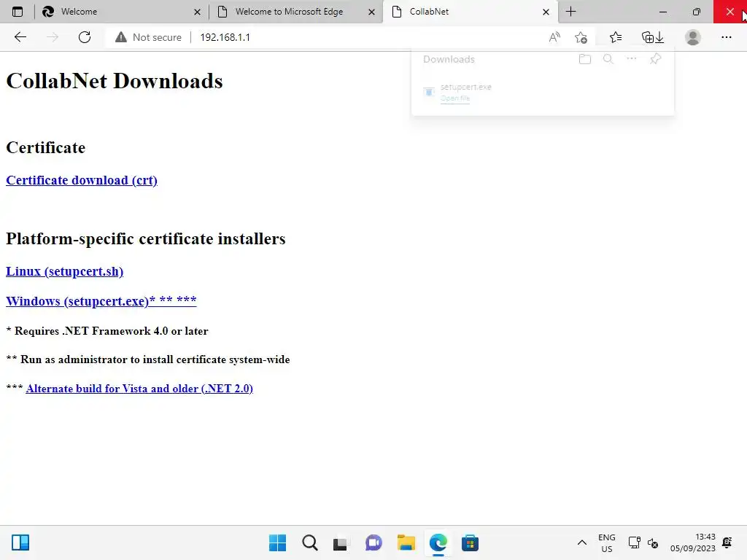Screen dimensions: 747x560
Task: Download the Linux (setupcert.sh) installer
Action: point(64,271)
